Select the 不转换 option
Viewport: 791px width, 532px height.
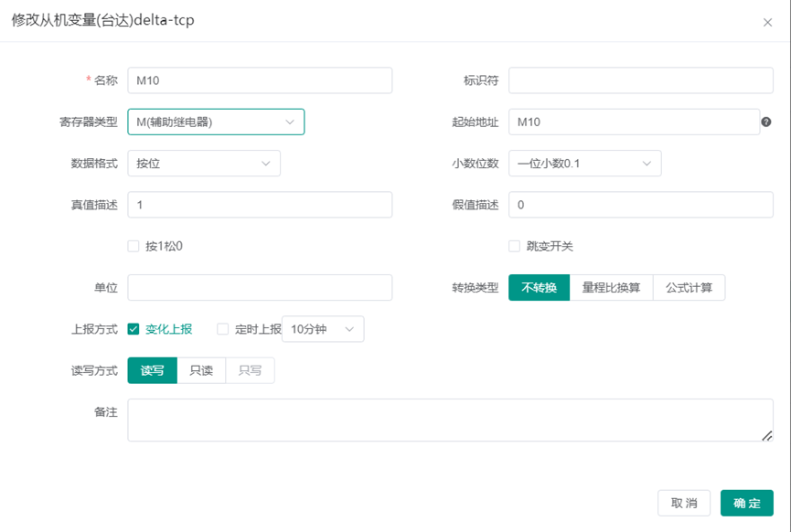[539, 287]
